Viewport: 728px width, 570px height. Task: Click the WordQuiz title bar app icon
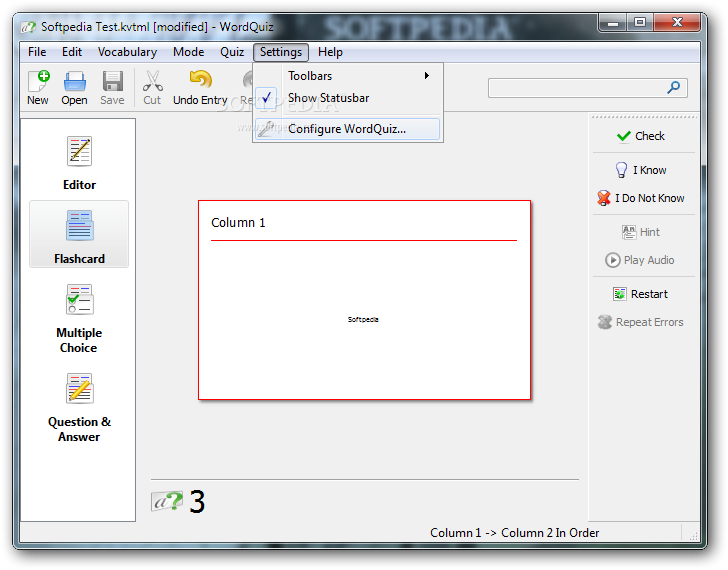(28, 27)
